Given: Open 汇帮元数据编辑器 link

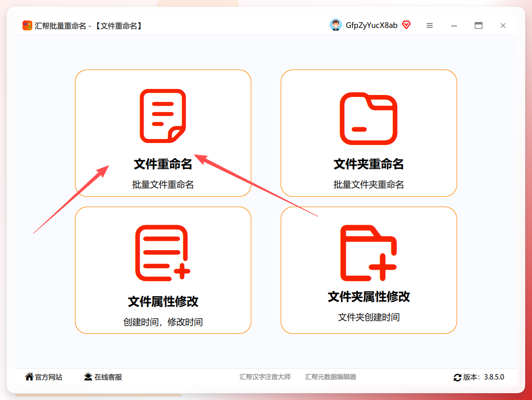Looking at the screenshot, I should coord(331,377).
